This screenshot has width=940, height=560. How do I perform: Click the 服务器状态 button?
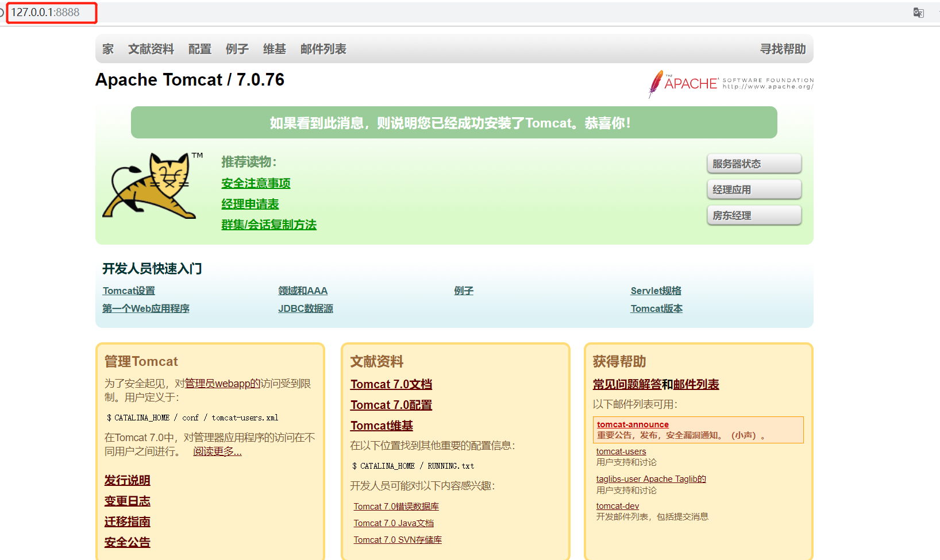(x=754, y=164)
